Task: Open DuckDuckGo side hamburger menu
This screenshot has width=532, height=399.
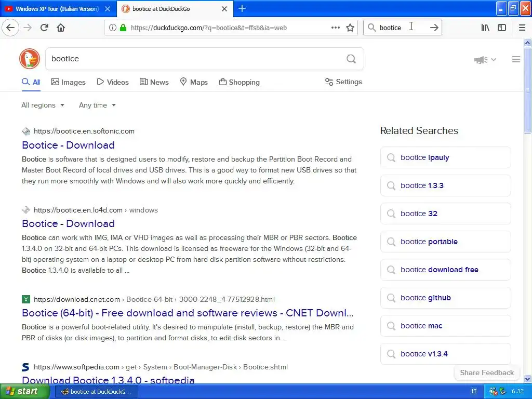Action: (x=516, y=59)
